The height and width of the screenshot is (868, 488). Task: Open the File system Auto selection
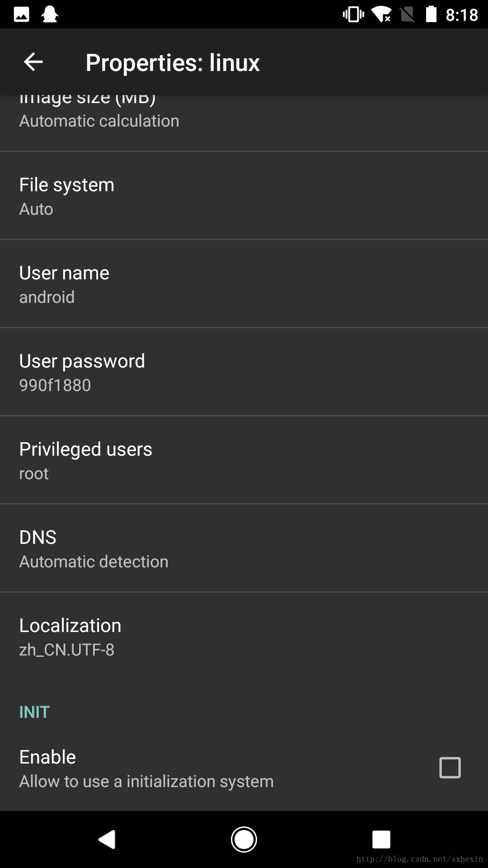(244, 196)
